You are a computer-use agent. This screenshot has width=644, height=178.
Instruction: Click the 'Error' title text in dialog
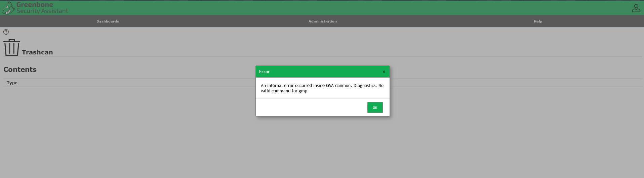264,72
